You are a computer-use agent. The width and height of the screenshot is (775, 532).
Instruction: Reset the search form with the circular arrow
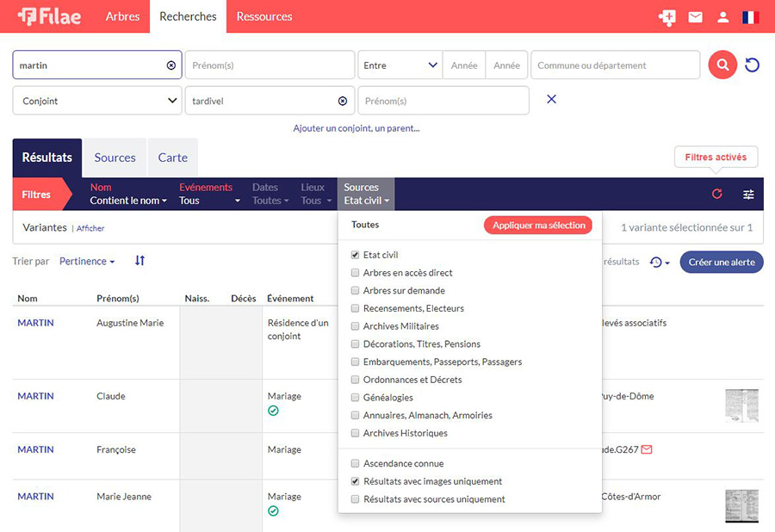click(x=753, y=65)
